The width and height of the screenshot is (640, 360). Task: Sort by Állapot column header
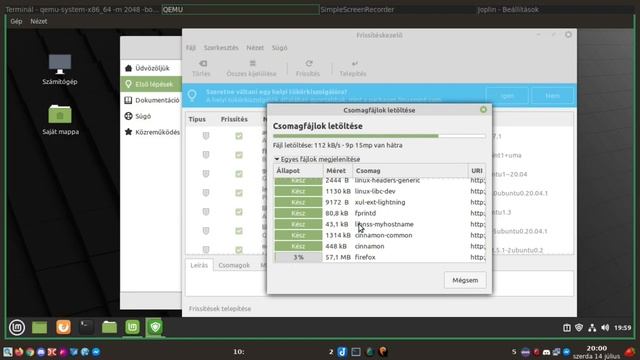pyautogui.click(x=298, y=171)
